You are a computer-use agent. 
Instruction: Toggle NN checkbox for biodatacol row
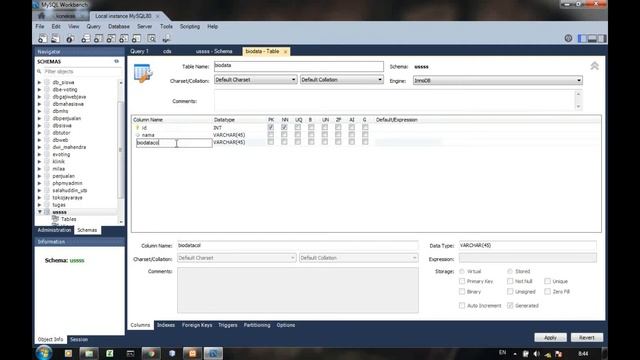pos(284,142)
